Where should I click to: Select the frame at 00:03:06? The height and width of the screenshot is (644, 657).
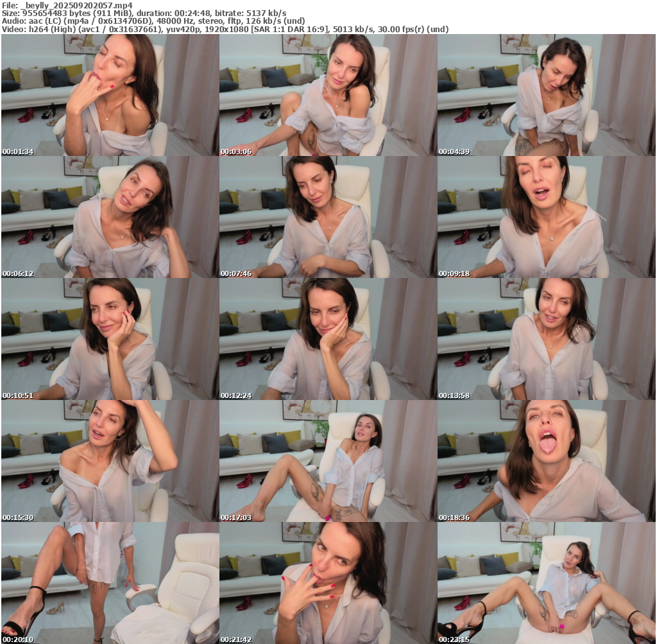click(x=328, y=95)
